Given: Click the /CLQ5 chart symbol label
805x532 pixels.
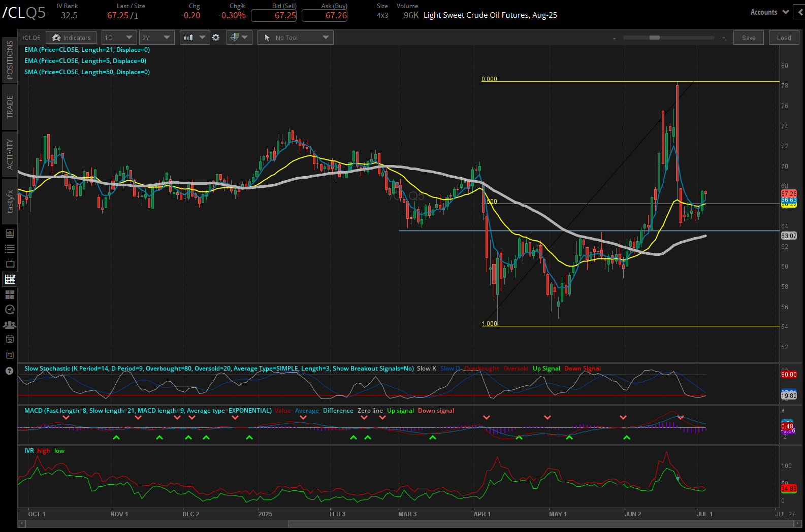Looking at the screenshot, I should tap(31, 38).
